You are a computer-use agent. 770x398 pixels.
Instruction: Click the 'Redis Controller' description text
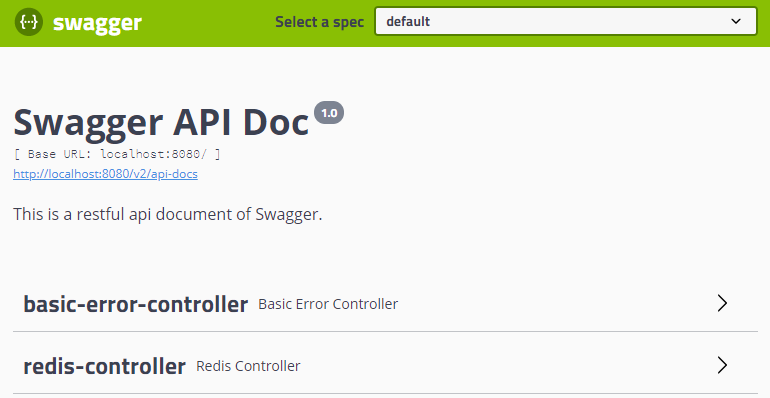[x=248, y=366]
